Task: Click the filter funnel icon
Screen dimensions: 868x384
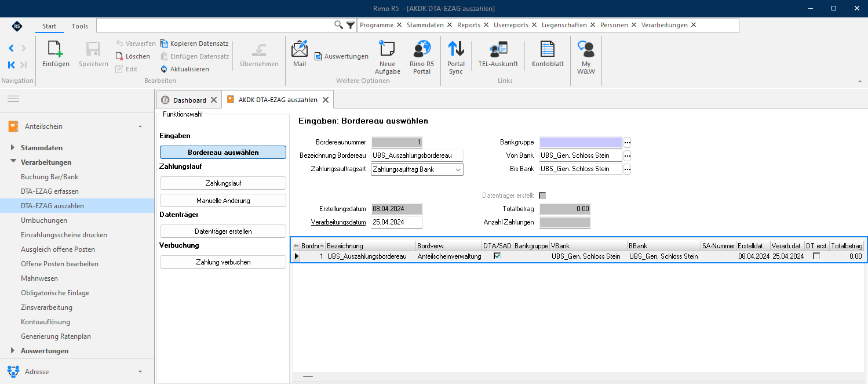Action: pyautogui.click(x=351, y=25)
